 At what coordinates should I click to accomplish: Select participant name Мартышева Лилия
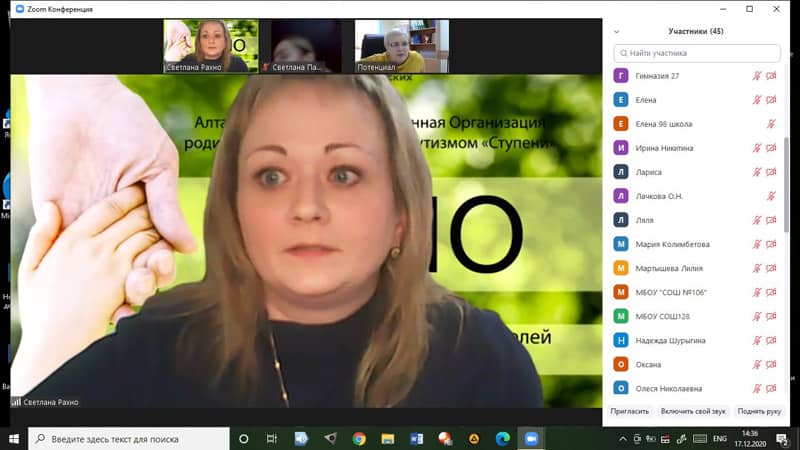tap(669, 268)
